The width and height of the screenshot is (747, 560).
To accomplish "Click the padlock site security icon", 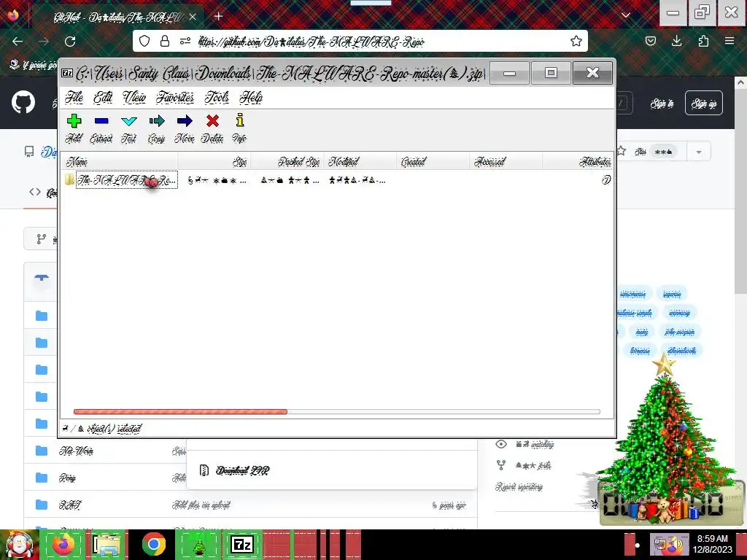I will point(165,42).
